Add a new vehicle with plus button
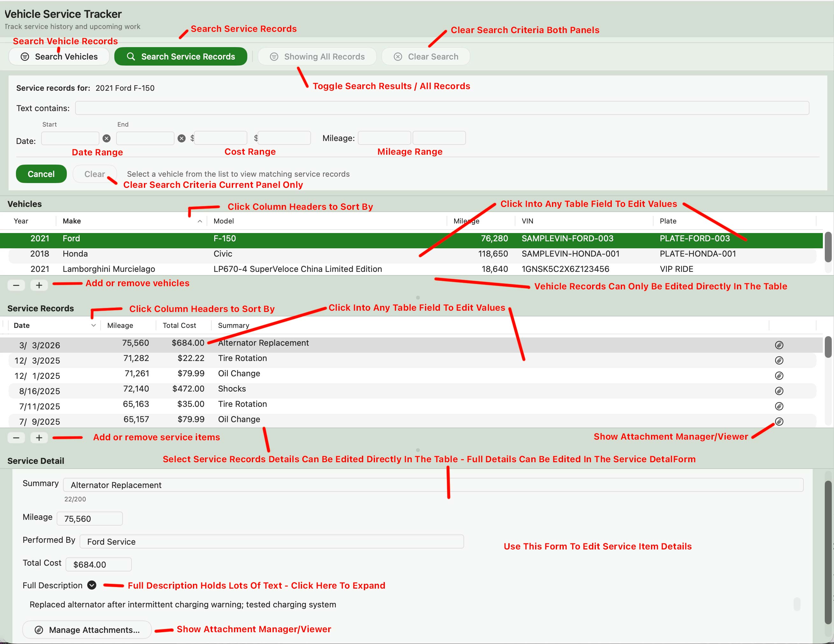Screen dimensions: 834x644 pyautogui.click(x=39, y=285)
